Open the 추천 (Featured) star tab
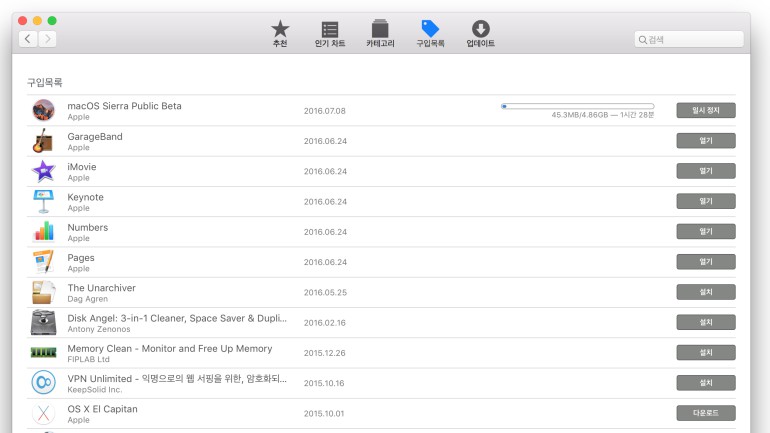The image size is (770, 433). coord(280,34)
